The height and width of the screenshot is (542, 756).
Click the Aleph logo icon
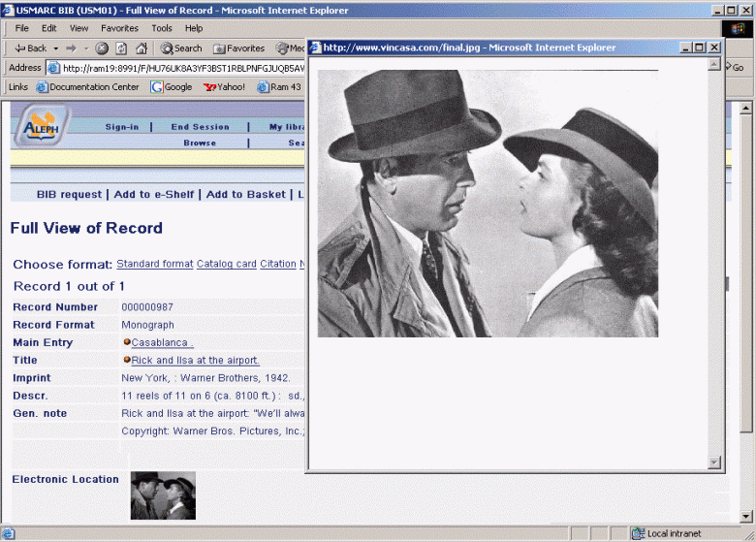point(39,126)
